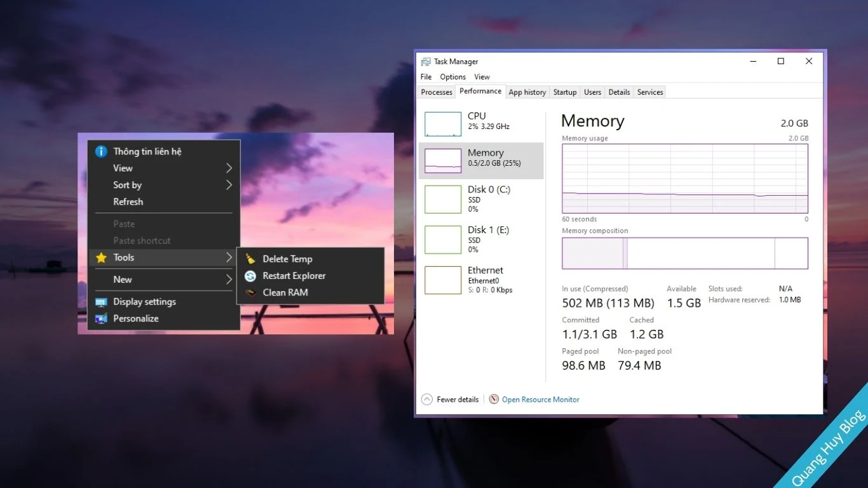Image resolution: width=868 pixels, height=488 pixels.
Task: Choose Restart Explorer from the submenu
Action: tap(311, 276)
